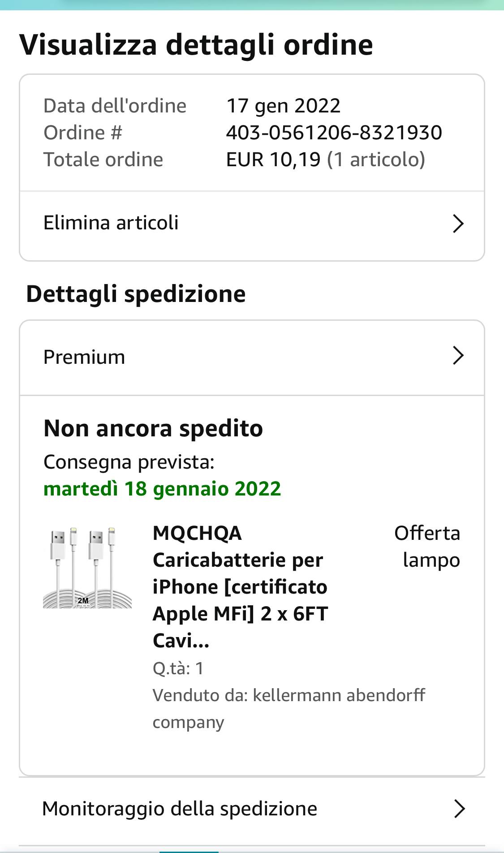
Task: Tap the Consegna prevista label
Action: click(x=129, y=462)
